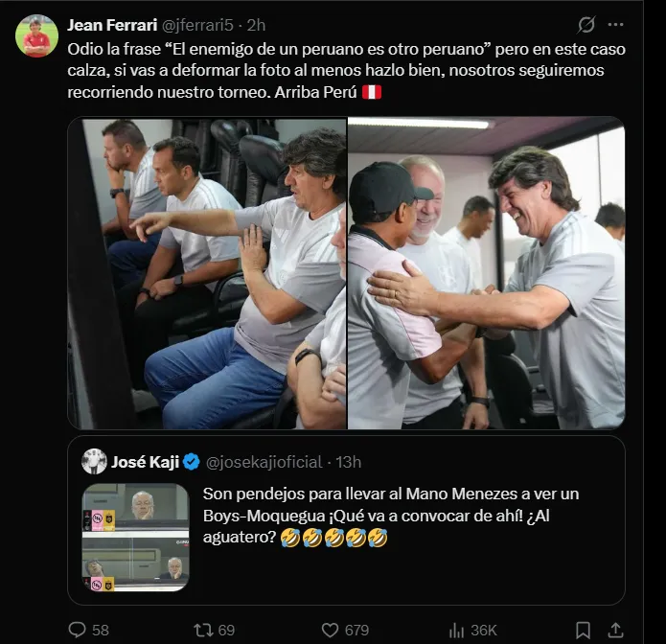Viewport: 666px width, 644px height.
Task: Like the post with the heart
Action: [331, 630]
